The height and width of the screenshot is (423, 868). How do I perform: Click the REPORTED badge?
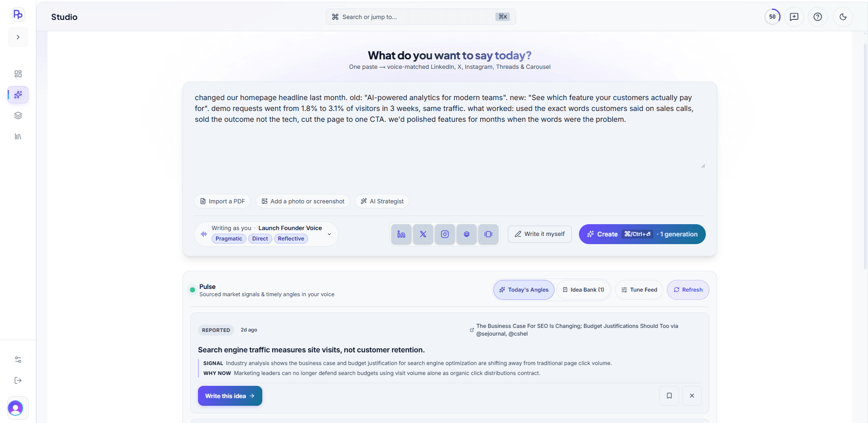click(x=216, y=330)
